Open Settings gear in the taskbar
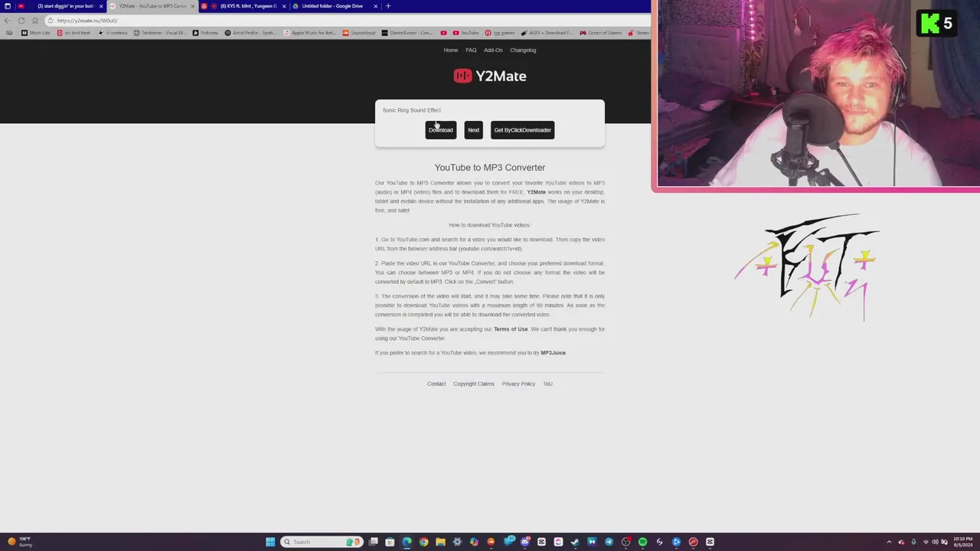Viewport: 980px width, 551px height. (457, 542)
